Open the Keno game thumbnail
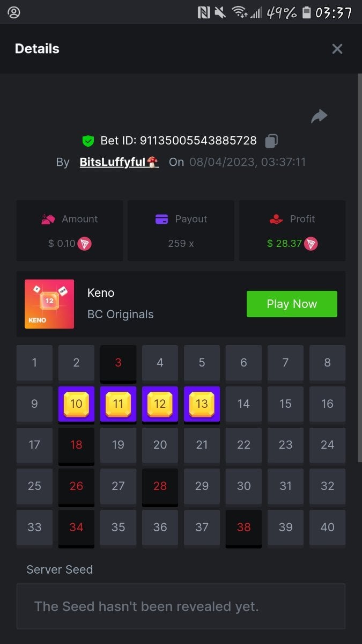Screen dimensions: 362x644 pyautogui.click(x=49, y=304)
